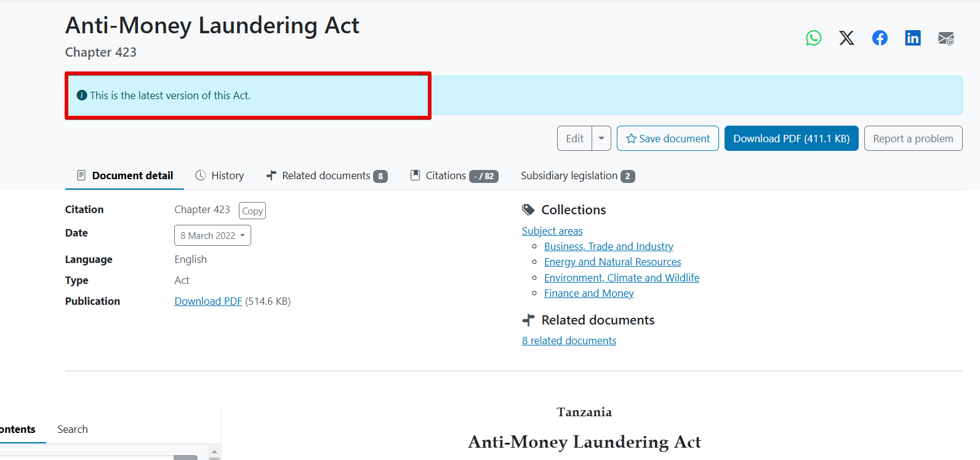Open the 8 related documents link
The image size is (980, 460).
(x=569, y=341)
